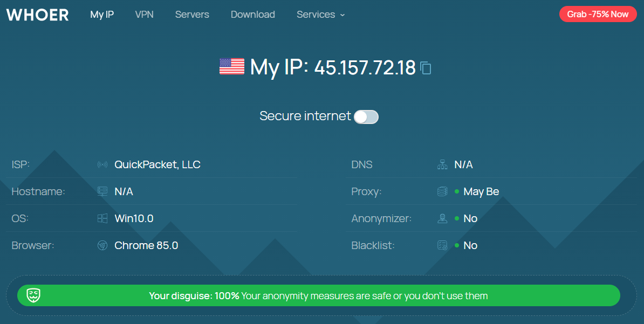Screen dimensions: 644x324
Task: Go to the Servers page
Action: click(x=192, y=15)
